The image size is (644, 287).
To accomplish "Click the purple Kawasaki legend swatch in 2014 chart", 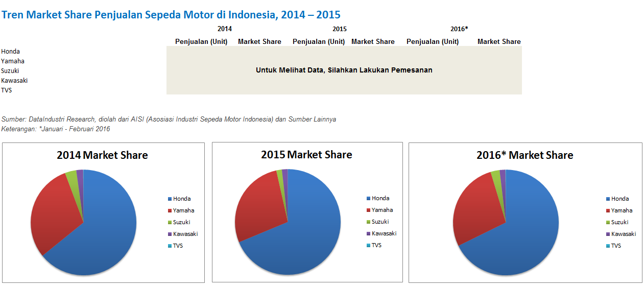I will tap(170, 234).
